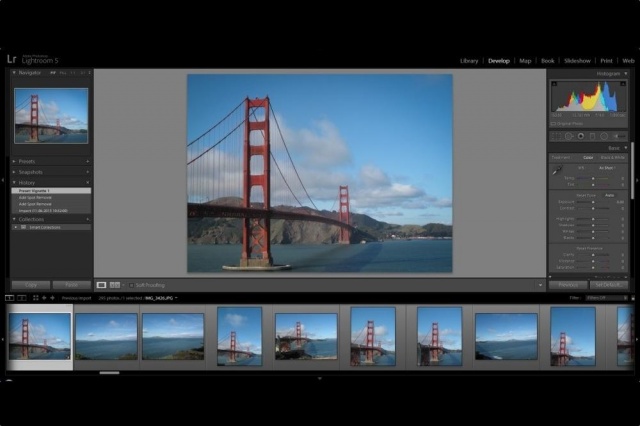Select the Spot Removal tool
This screenshot has width=640, height=426.
569,136
